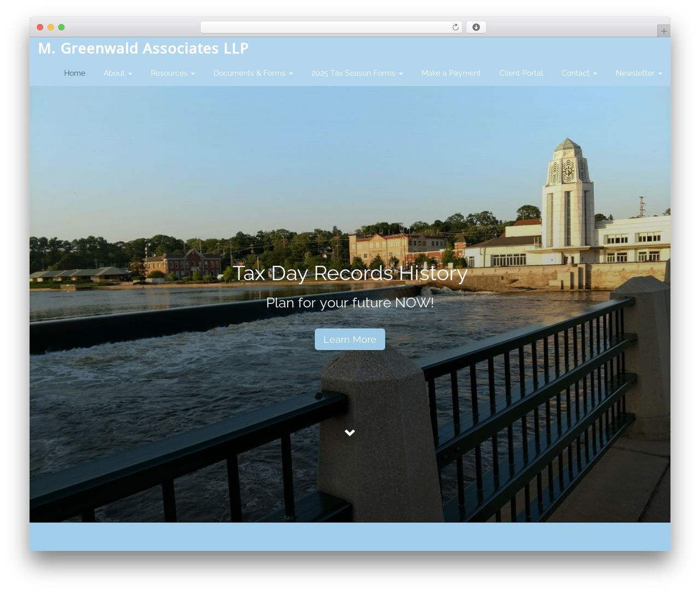Click the "Plan for your future NOW!" text

coord(350,303)
